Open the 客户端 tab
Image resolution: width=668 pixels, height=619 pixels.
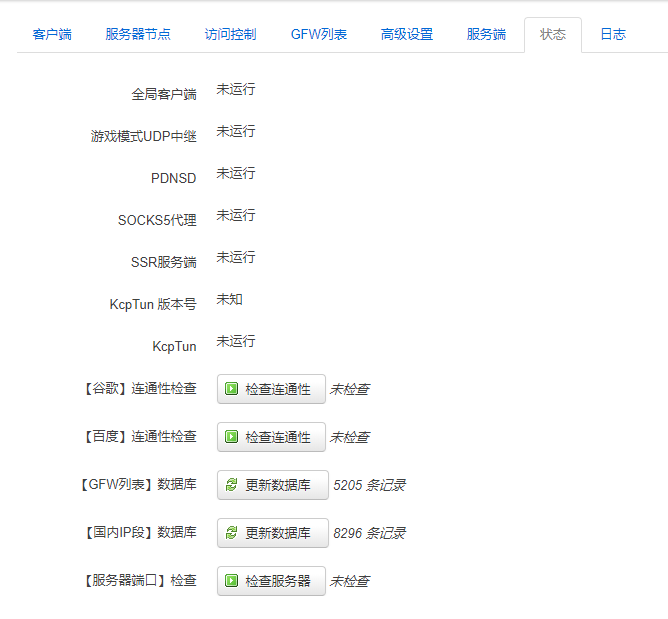pos(52,34)
